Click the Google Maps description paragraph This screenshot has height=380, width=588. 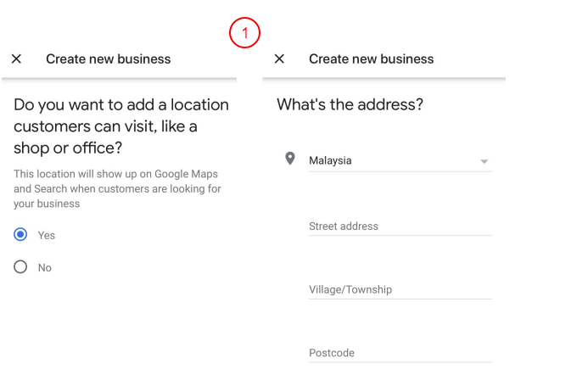click(x=116, y=188)
